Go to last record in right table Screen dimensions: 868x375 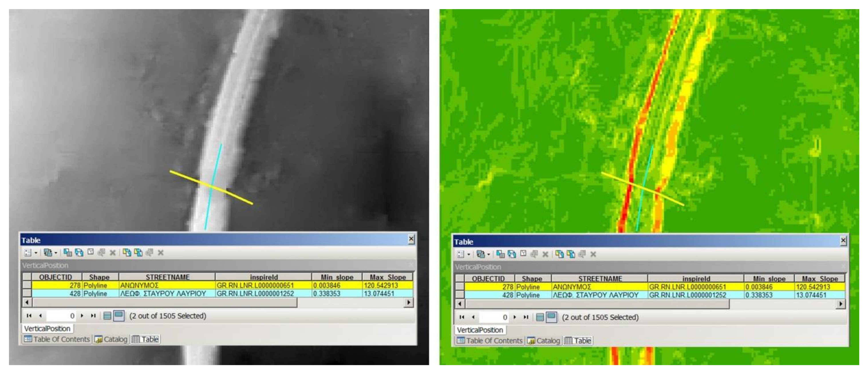coord(526,317)
